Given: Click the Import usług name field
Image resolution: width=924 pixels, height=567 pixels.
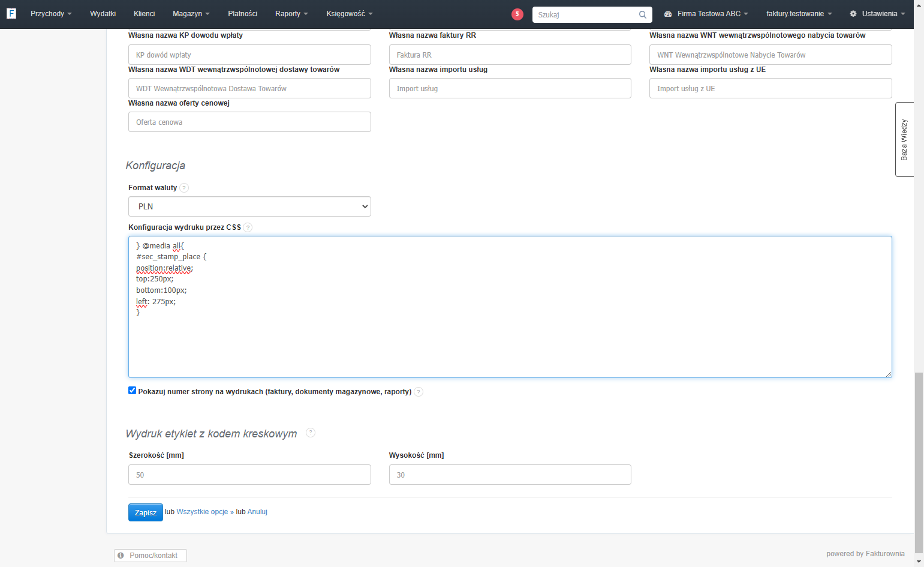Looking at the screenshot, I should [510, 88].
